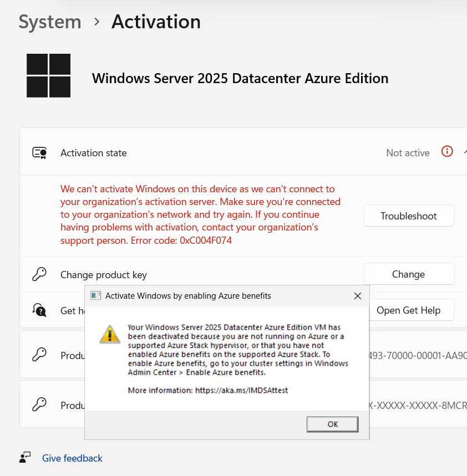This screenshot has height=476, width=467.
Task: Select the Not active status text
Action: (x=408, y=153)
